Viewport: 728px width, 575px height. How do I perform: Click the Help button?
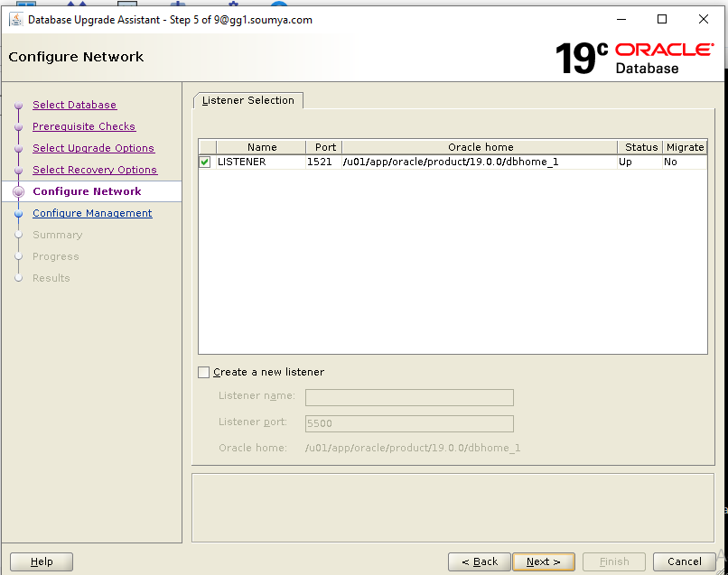[42, 561]
